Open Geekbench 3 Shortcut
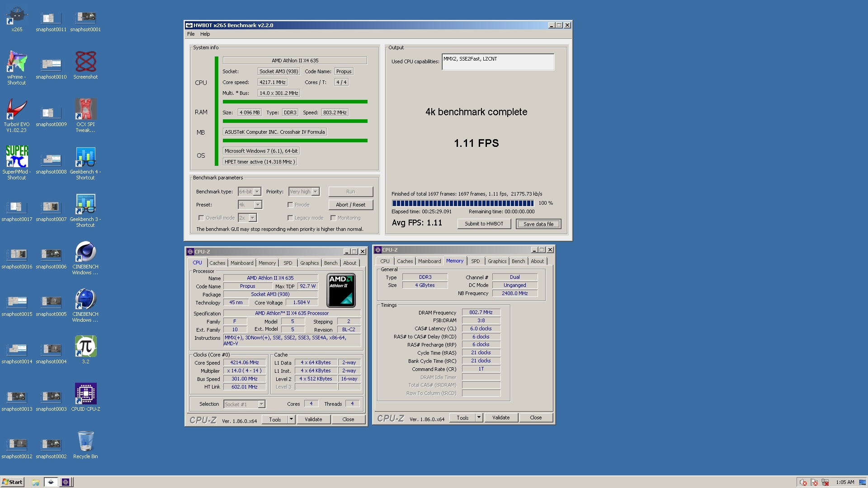 point(85,210)
